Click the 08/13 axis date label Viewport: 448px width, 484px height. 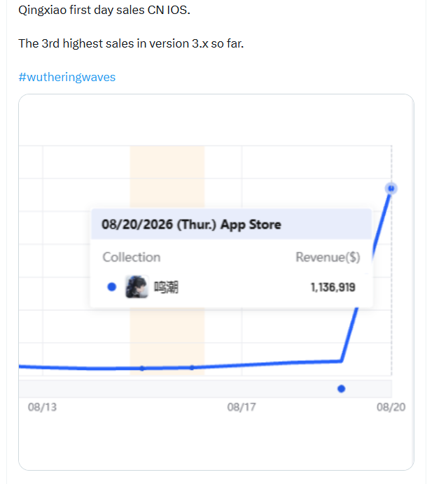point(42,407)
